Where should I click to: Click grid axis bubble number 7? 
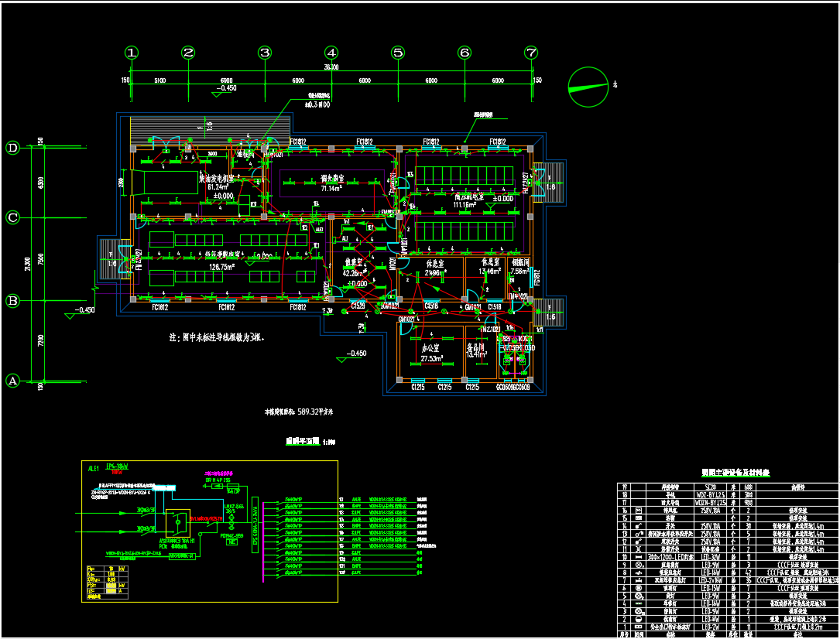pyautogui.click(x=530, y=53)
